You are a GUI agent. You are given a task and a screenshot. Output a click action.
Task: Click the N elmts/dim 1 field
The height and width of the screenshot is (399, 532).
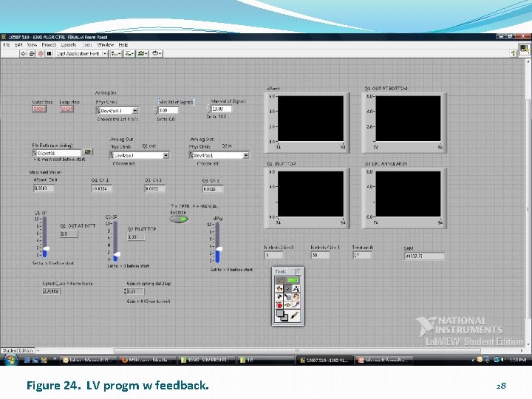coord(320,255)
